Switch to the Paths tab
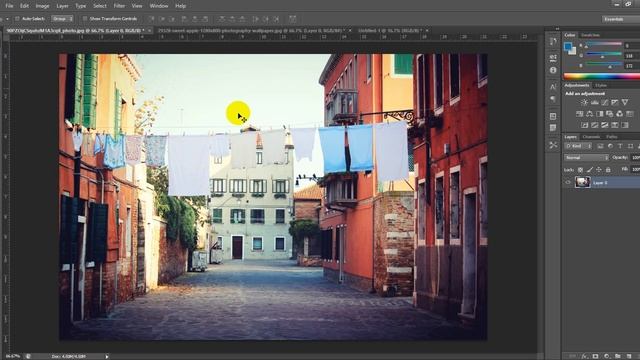Image resolution: width=640 pixels, height=360 pixels. click(611, 137)
